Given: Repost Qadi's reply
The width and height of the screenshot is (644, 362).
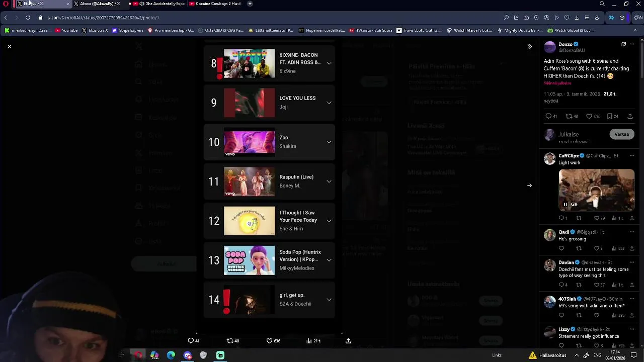Looking at the screenshot, I should 579,248.
